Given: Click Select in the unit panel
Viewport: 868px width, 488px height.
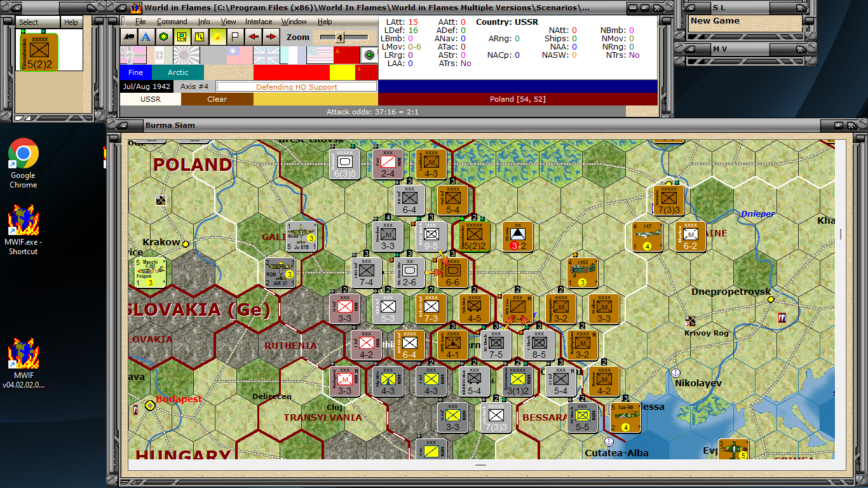Looking at the screenshot, I should pos(37,22).
